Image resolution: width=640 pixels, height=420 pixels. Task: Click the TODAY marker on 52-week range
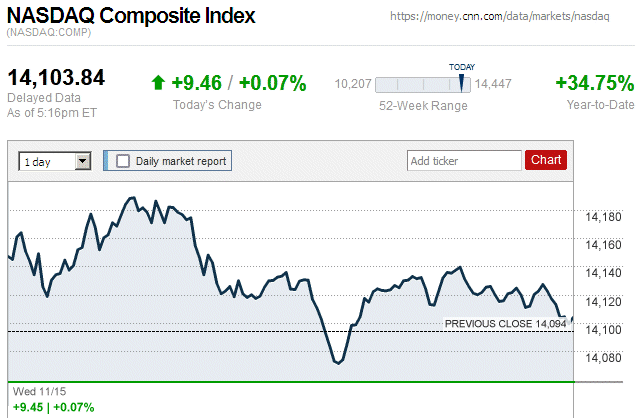[462, 68]
